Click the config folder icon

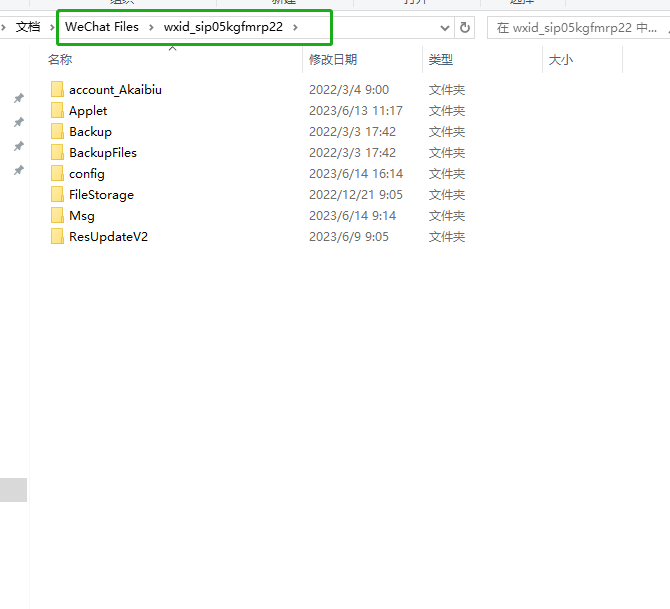pos(58,174)
